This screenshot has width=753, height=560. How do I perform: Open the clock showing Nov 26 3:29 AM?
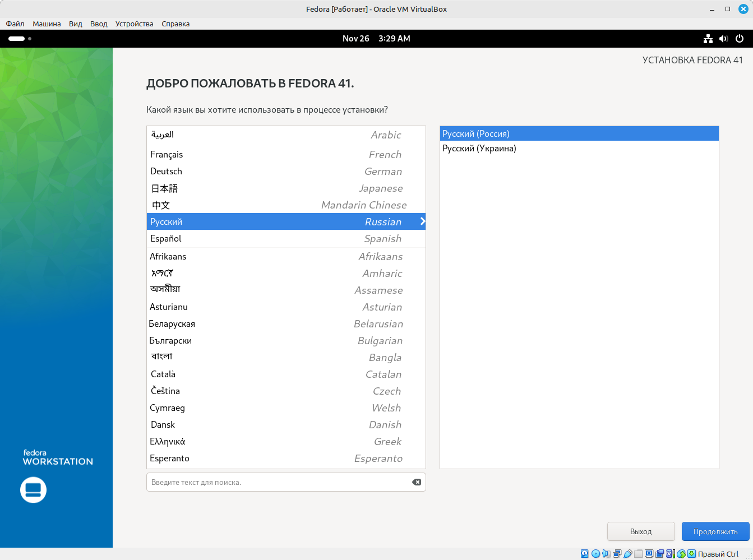376,39
